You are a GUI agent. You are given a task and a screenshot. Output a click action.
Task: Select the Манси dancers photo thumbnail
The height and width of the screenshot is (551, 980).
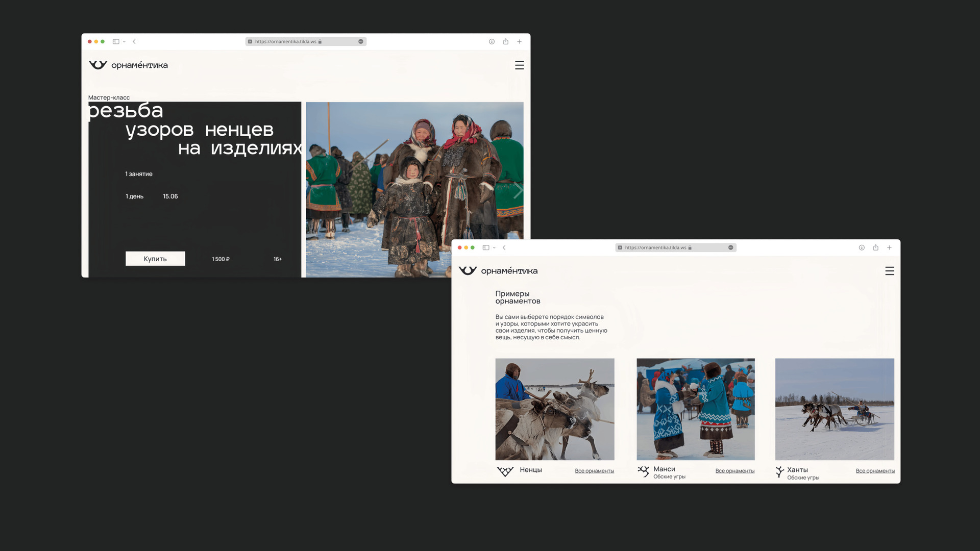click(695, 409)
